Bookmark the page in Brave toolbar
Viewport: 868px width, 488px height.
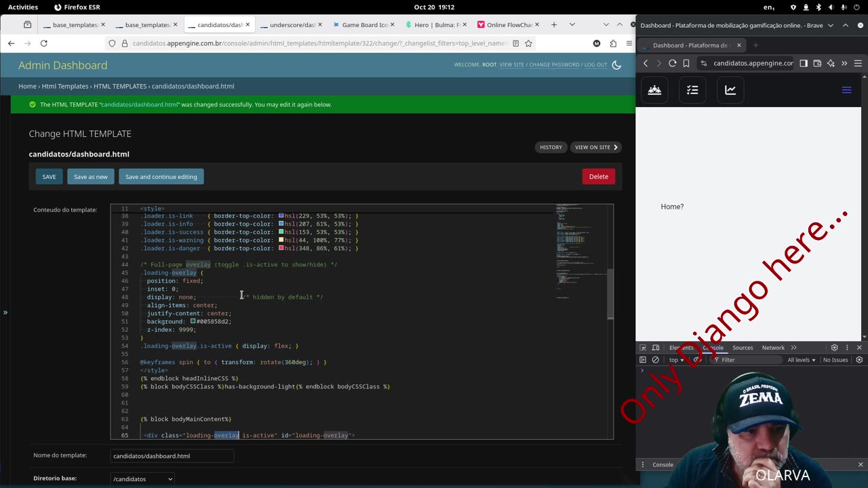tap(686, 63)
